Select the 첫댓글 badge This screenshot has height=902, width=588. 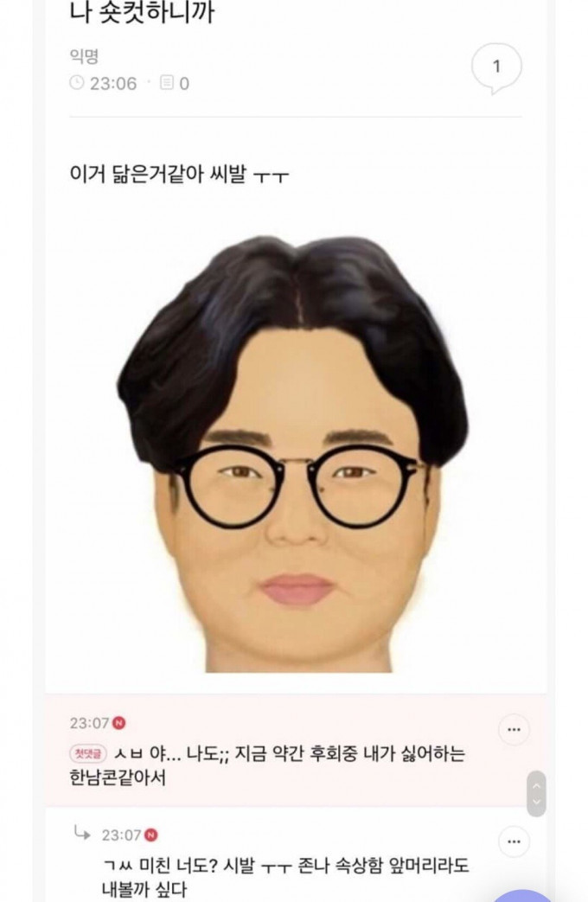(x=88, y=753)
